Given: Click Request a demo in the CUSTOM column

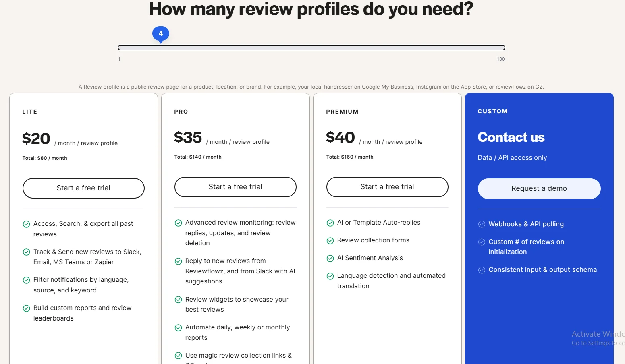Looking at the screenshot, I should coord(539,188).
